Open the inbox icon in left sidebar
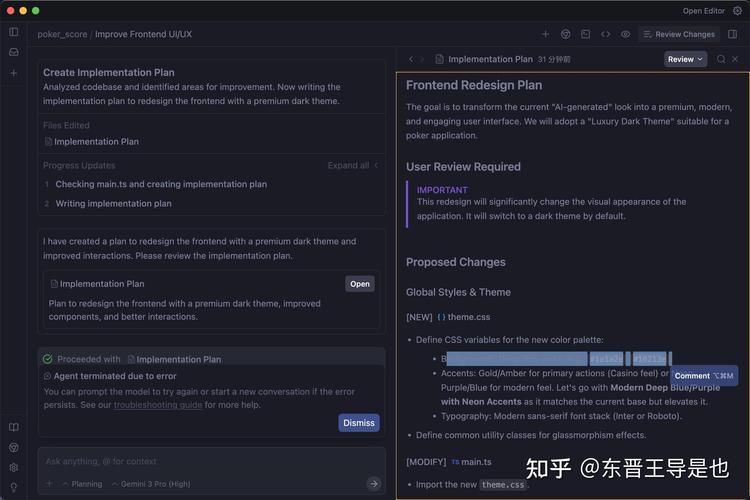This screenshot has width=750, height=500. tap(14, 52)
